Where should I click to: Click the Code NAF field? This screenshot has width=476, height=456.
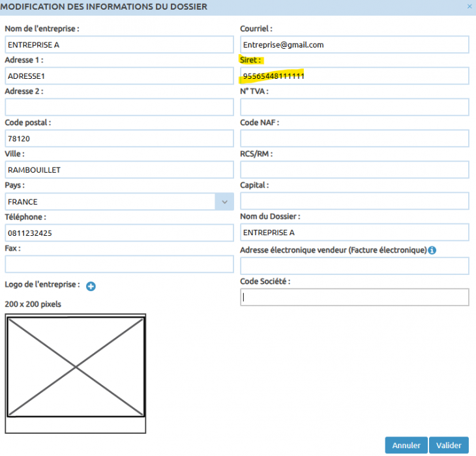coord(355,139)
